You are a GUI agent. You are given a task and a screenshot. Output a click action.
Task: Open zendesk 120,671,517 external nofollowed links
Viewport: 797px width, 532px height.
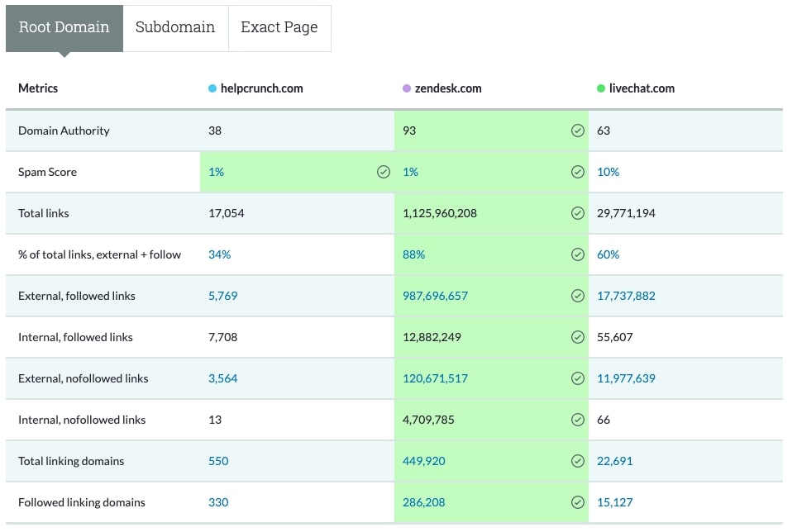(435, 378)
